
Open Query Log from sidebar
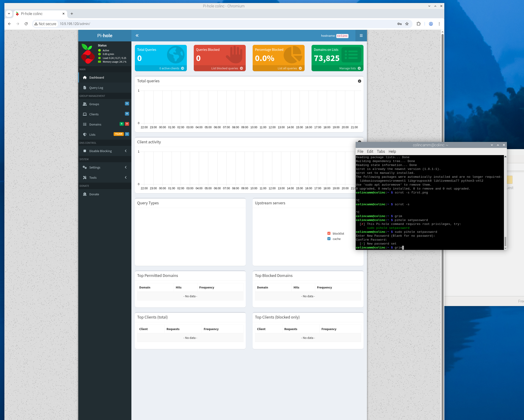pos(96,88)
